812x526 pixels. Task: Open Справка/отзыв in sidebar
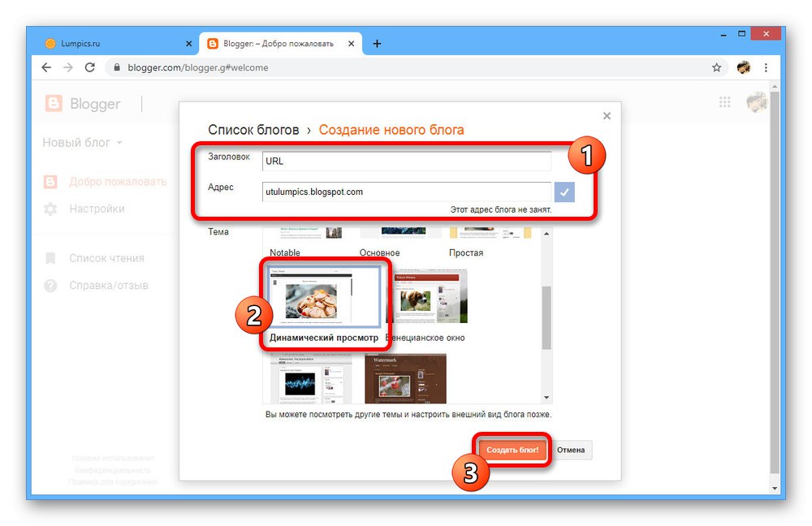(x=109, y=285)
